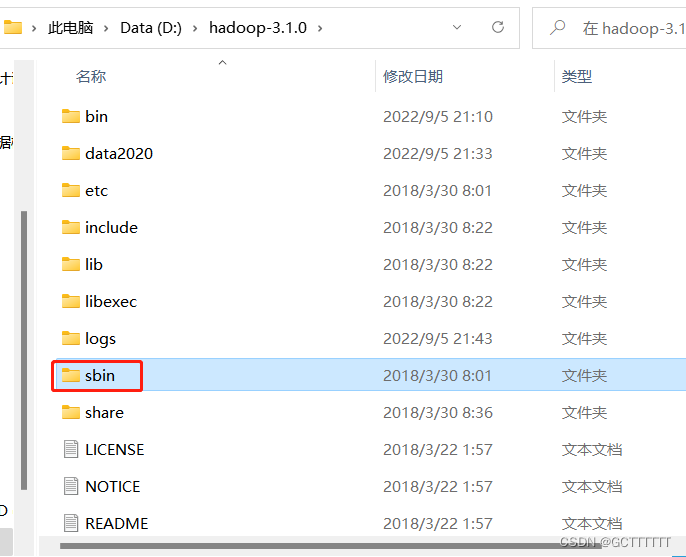
Task: Click the logs folder icon
Action: coord(70,338)
